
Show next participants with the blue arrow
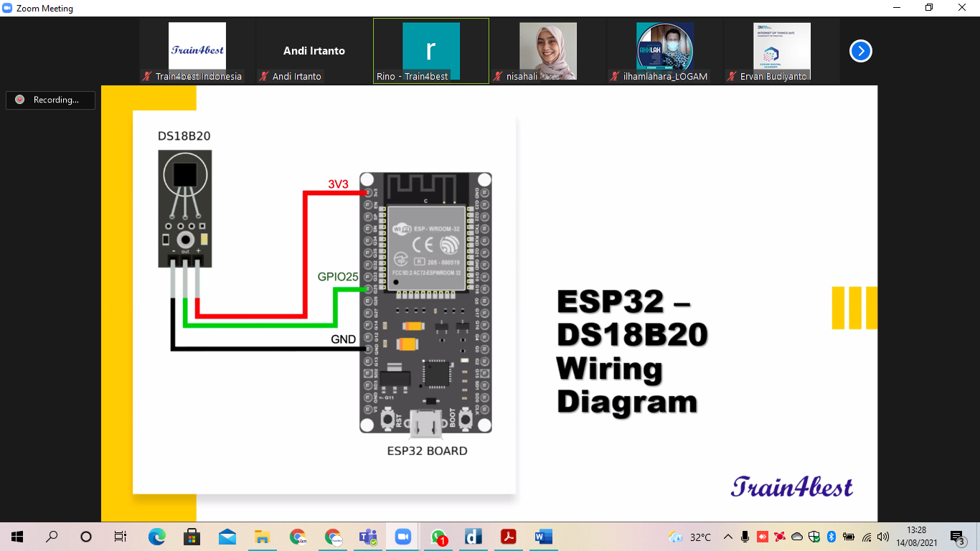(x=860, y=51)
